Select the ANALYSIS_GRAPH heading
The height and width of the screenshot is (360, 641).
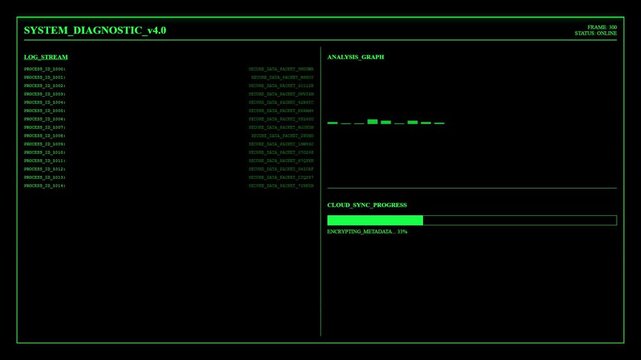click(356, 57)
